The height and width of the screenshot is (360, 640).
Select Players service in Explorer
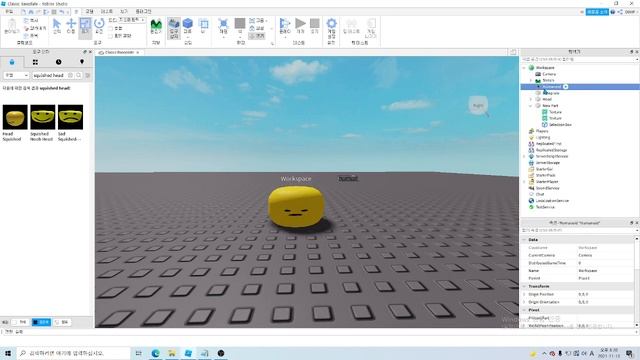click(x=539, y=131)
